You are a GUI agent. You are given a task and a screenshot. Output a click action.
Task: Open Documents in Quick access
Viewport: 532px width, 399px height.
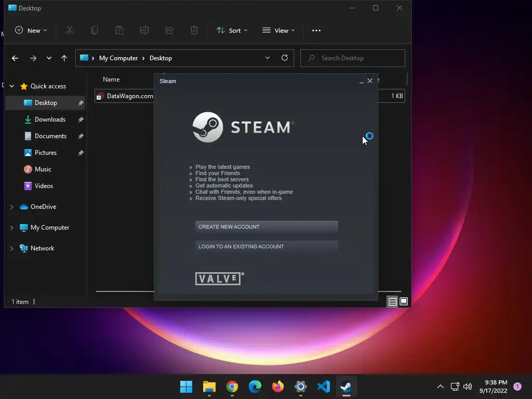[45, 136]
